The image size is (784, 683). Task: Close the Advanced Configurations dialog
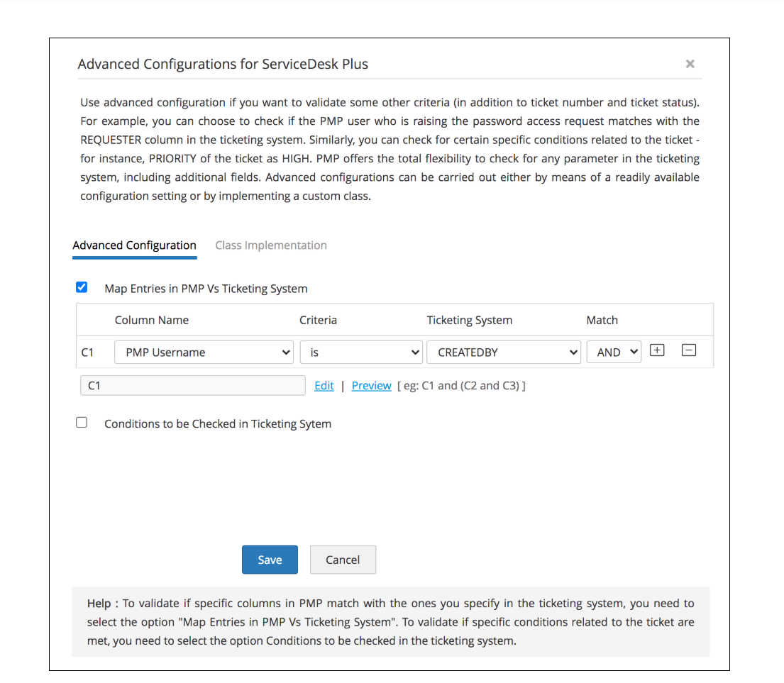tap(690, 64)
